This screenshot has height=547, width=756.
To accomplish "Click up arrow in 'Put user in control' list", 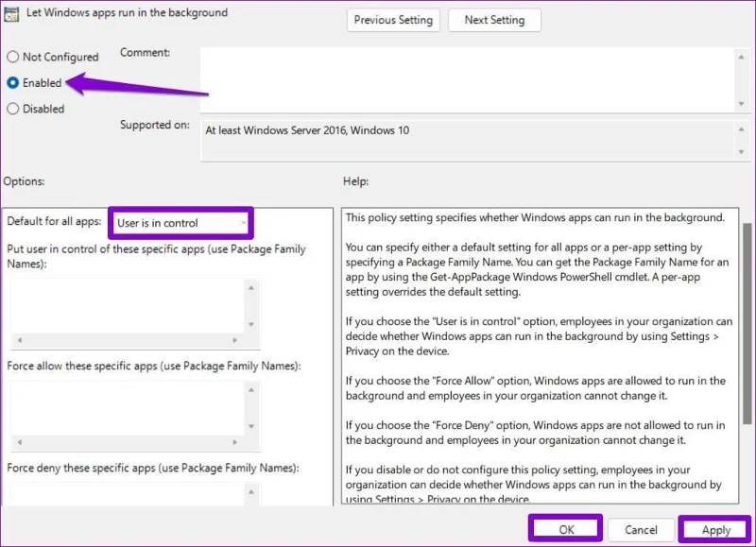I will click(251, 288).
